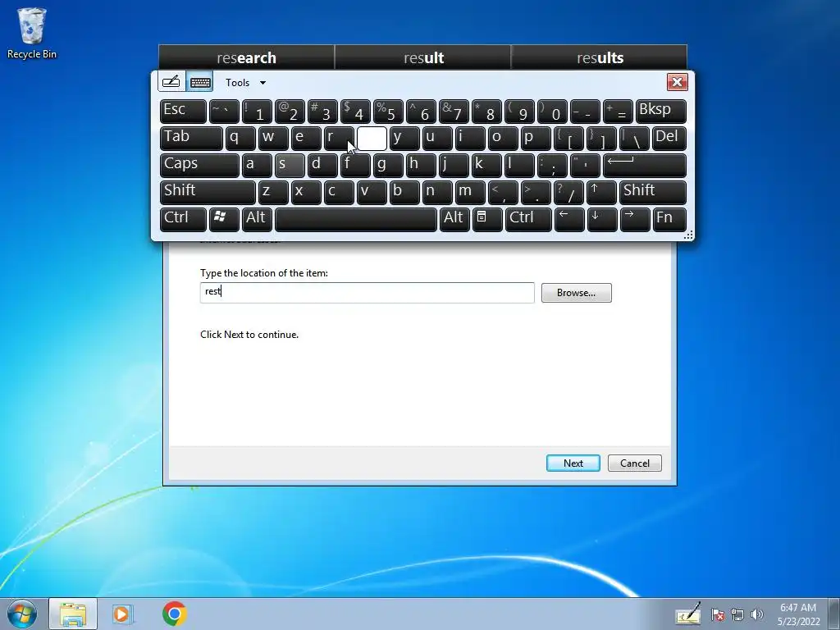Image resolution: width=840 pixels, height=630 pixels.
Task: Tap the z key
Action: tap(273, 192)
